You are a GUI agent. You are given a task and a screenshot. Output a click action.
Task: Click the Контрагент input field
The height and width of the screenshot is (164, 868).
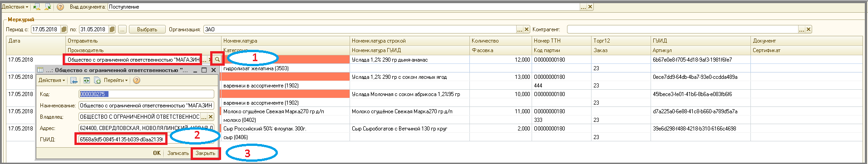click(x=683, y=29)
